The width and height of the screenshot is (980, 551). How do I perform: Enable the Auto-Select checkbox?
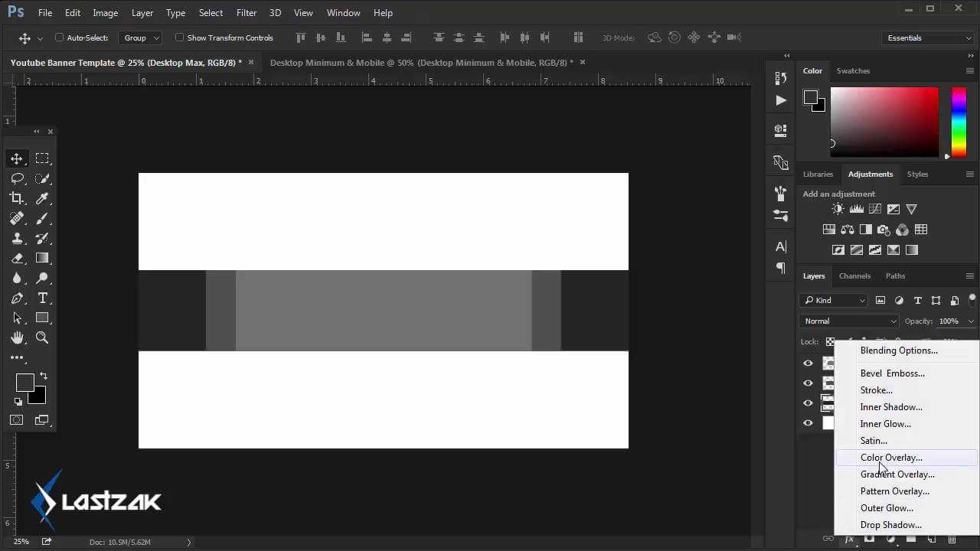[x=60, y=37]
